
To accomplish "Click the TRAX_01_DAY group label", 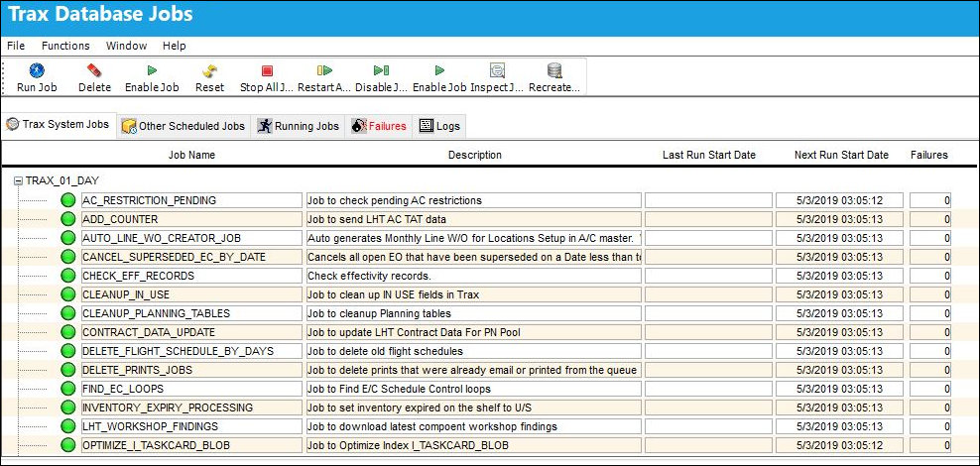I will (x=61, y=180).
